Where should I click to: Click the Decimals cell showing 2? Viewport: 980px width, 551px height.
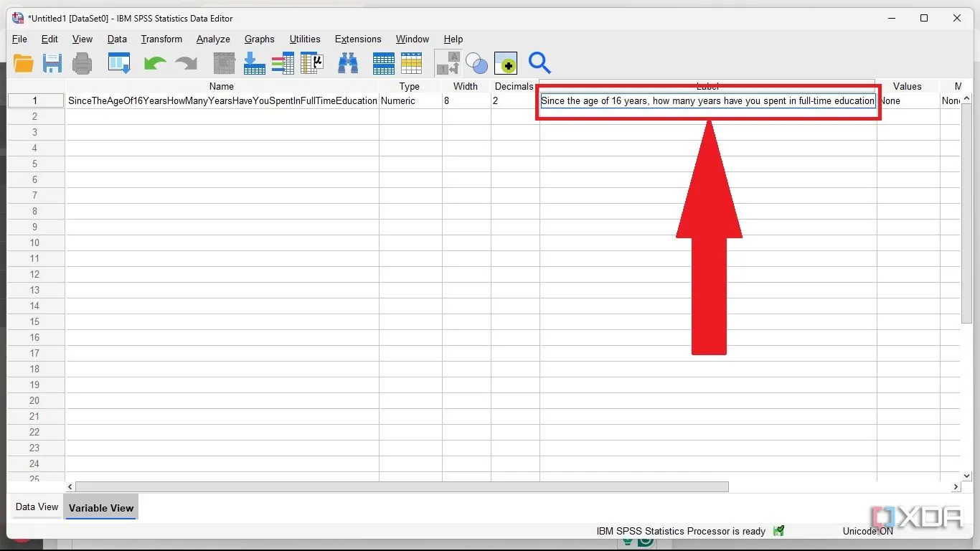tap(515, 101)
